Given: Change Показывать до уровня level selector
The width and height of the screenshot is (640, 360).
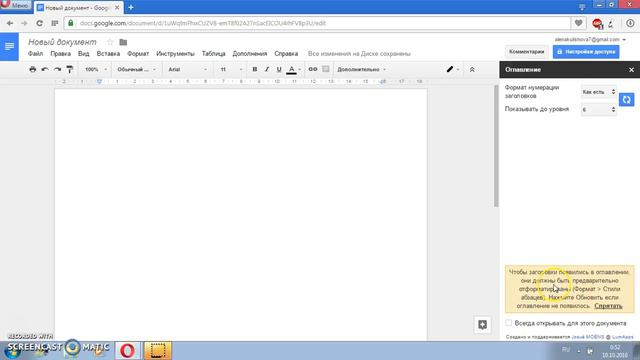Looking at the screenshot, I should click(598, 109).
